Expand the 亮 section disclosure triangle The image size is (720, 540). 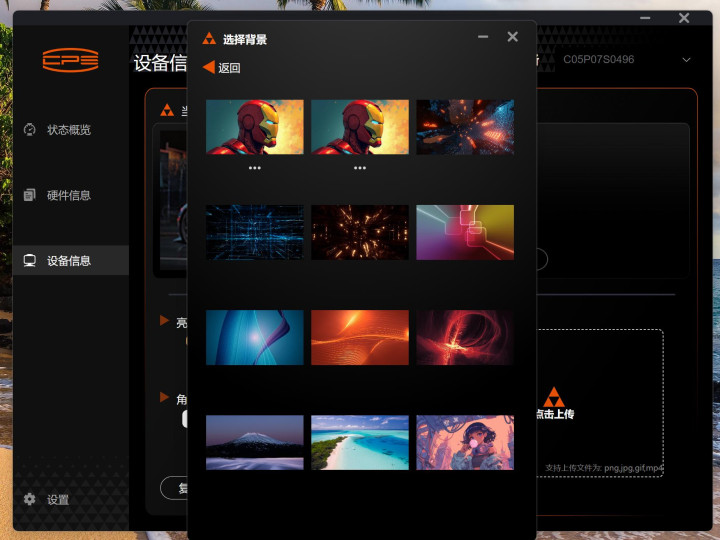164,321
